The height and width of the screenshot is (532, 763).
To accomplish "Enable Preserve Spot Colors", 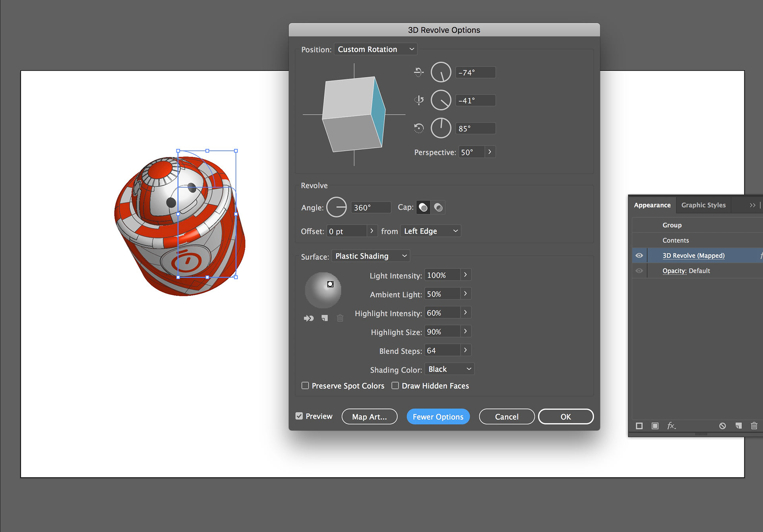I will tap(305, 386).
